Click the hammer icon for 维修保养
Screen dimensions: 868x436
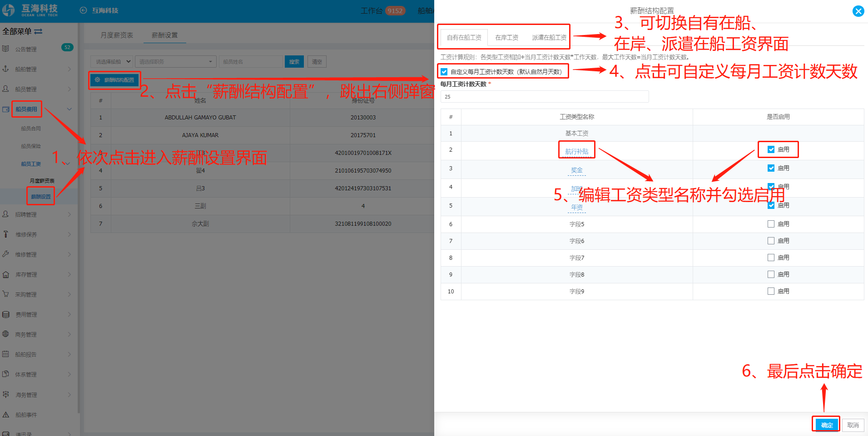click(5, 234)
